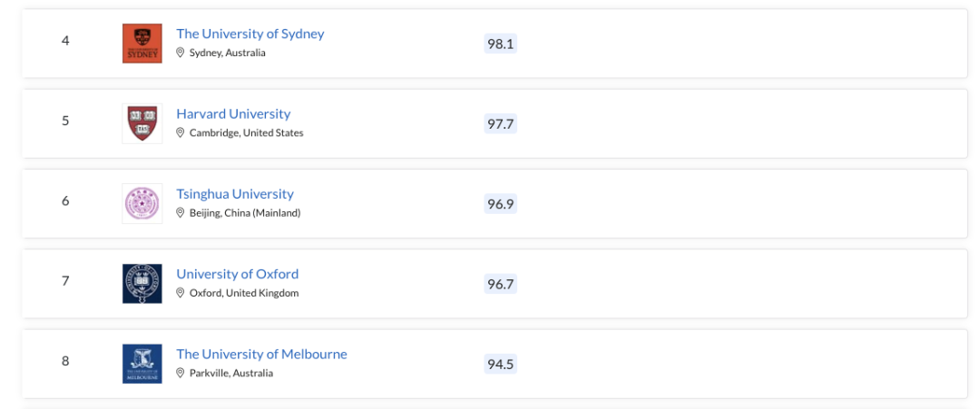Click the University of Oxford crest logo
The width and height of the screenshot is (980, 409).
point(142,284)
